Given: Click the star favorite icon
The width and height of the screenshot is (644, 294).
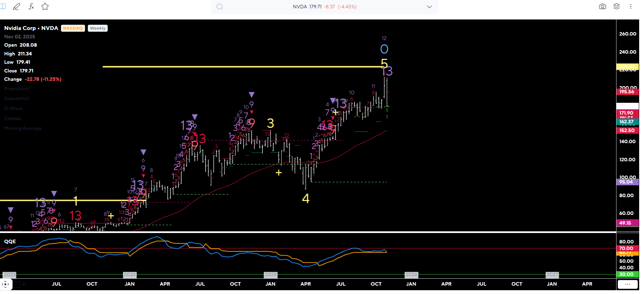Looking at the screenshot, I should coord(45,7).
